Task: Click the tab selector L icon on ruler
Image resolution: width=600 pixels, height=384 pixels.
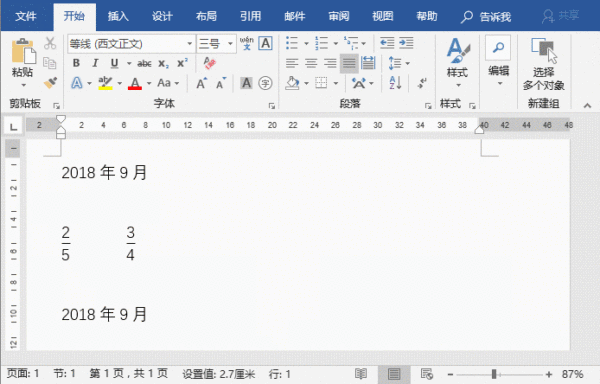Action: (13, 126)
